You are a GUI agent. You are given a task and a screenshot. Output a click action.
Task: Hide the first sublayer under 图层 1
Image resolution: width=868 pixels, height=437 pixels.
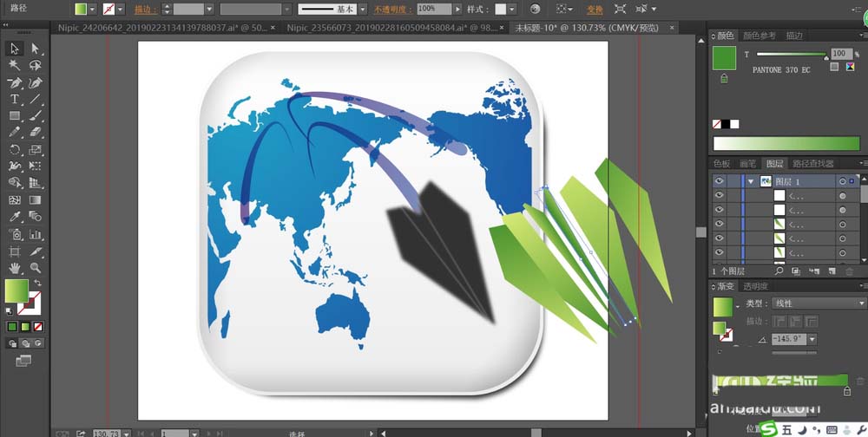pos(719,195)
